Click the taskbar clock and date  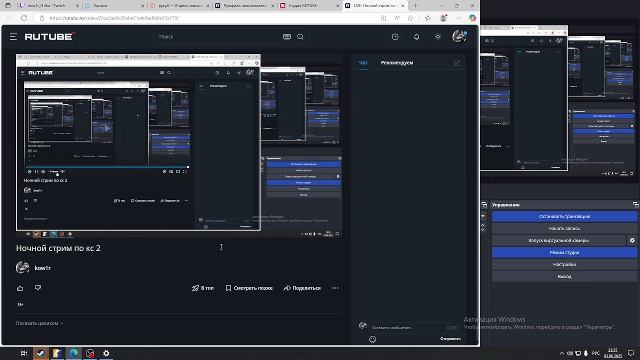[x=613, y=353]
